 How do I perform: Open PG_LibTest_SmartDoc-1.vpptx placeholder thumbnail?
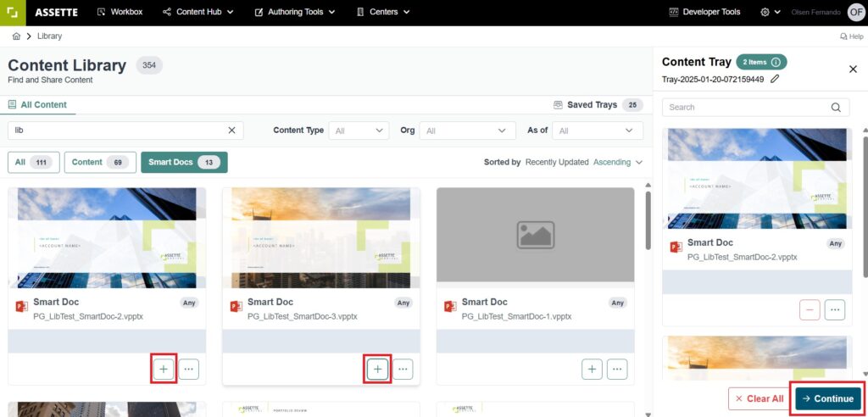pos(536,235)
